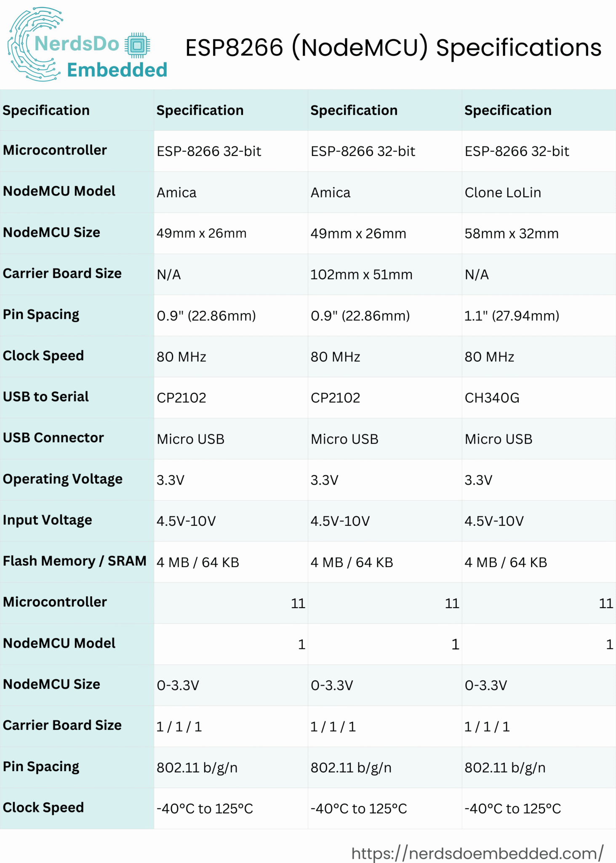Screen dimensions: 616x863
Task: Select the "58mm x 32mm" size cell
Action: tap(512, 233)
